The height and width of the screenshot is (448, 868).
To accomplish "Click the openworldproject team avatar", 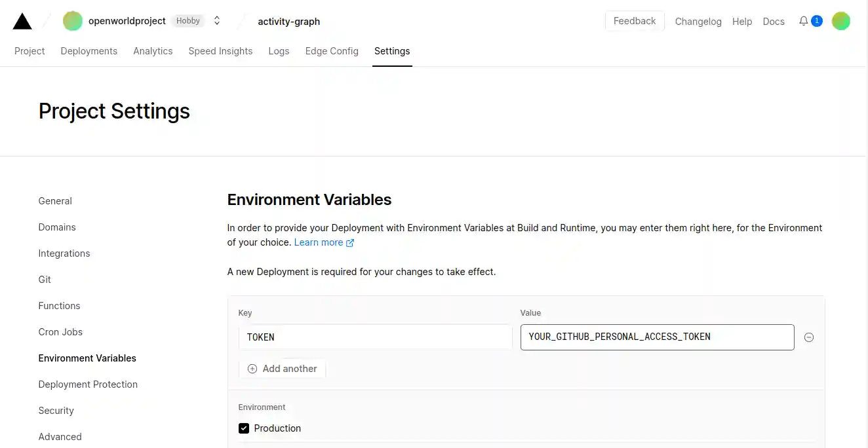I will point(73,21).
